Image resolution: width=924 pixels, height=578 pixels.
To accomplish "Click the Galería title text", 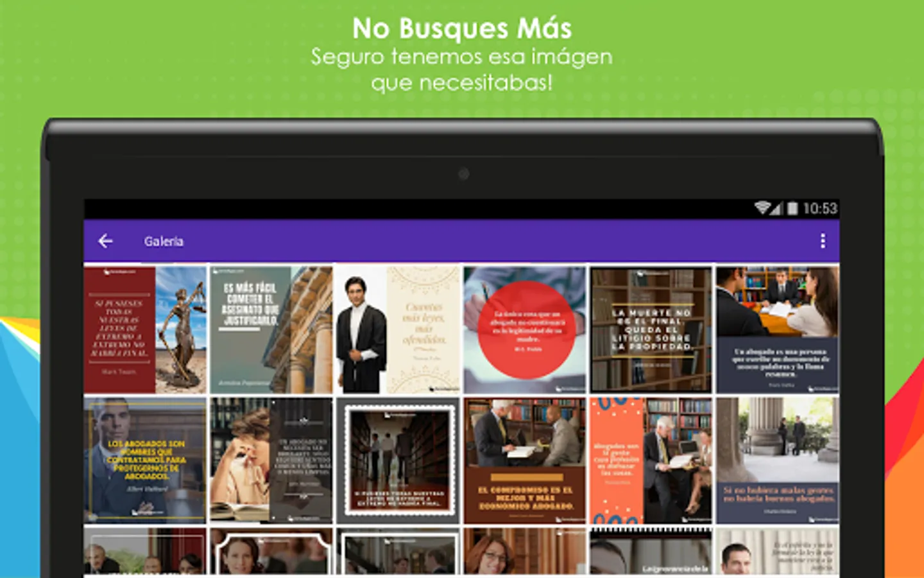I will 164,241.
